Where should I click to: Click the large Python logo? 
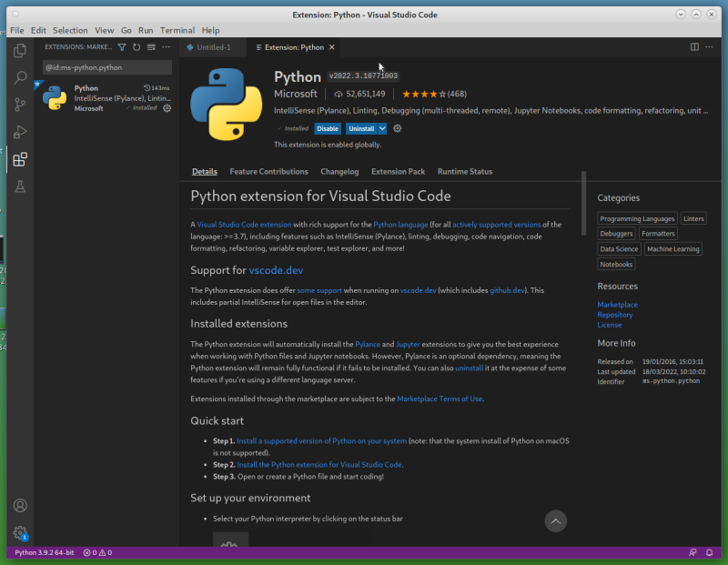coord(226,105)
